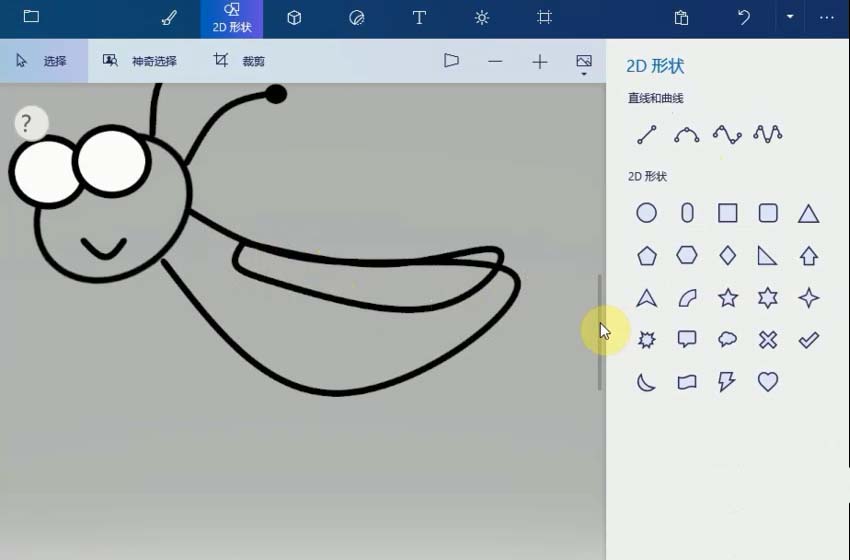Select the three-point curve tool

pyautogui.click(x=687, y=134)
